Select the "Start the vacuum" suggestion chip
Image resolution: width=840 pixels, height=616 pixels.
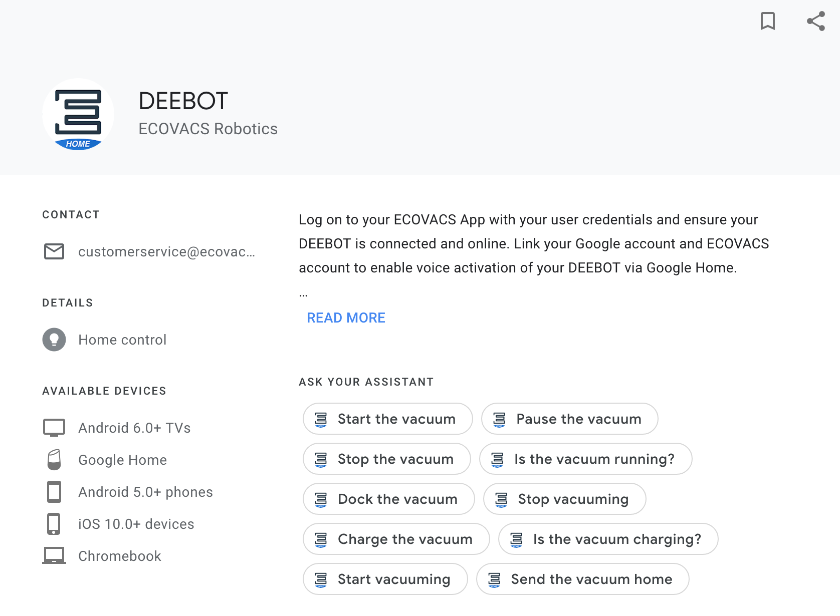388,419
